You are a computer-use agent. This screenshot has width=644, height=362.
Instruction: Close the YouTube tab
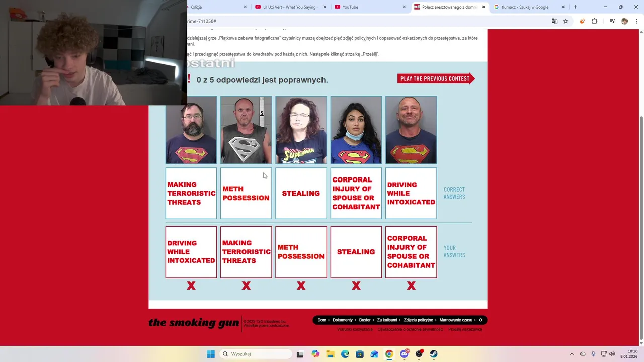click(404, 7)
